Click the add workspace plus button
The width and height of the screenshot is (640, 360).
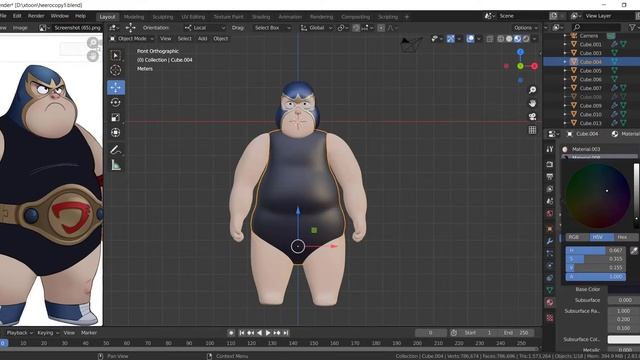(407, 17)
